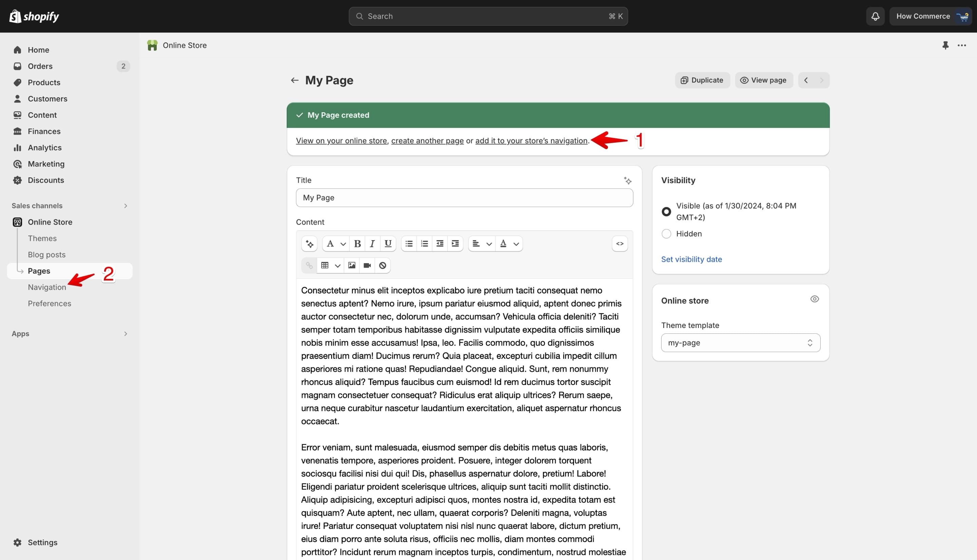
Task: Open Navigation under Online Store
Action: pyautogui.click(x=47, y=287)
